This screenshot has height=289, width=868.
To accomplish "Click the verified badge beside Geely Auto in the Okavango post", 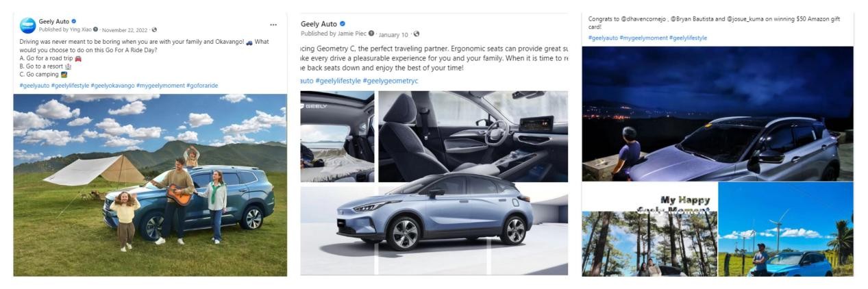I will pos(73,21).
